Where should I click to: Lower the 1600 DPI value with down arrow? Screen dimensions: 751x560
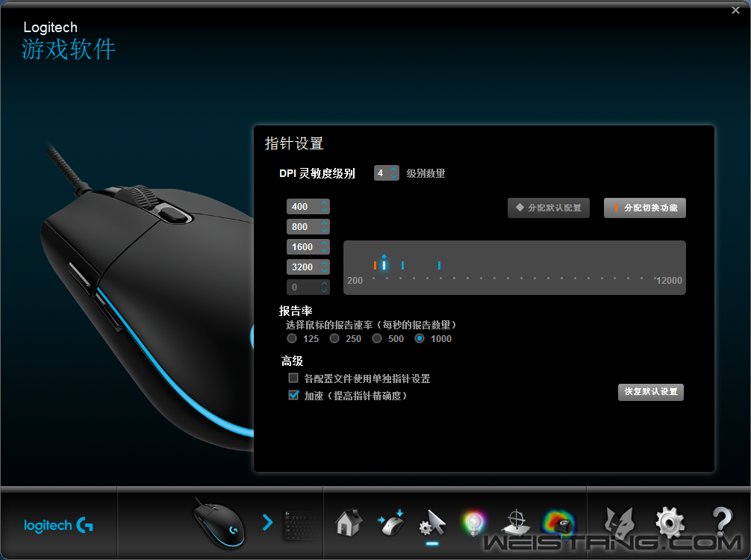pos(325,251)
